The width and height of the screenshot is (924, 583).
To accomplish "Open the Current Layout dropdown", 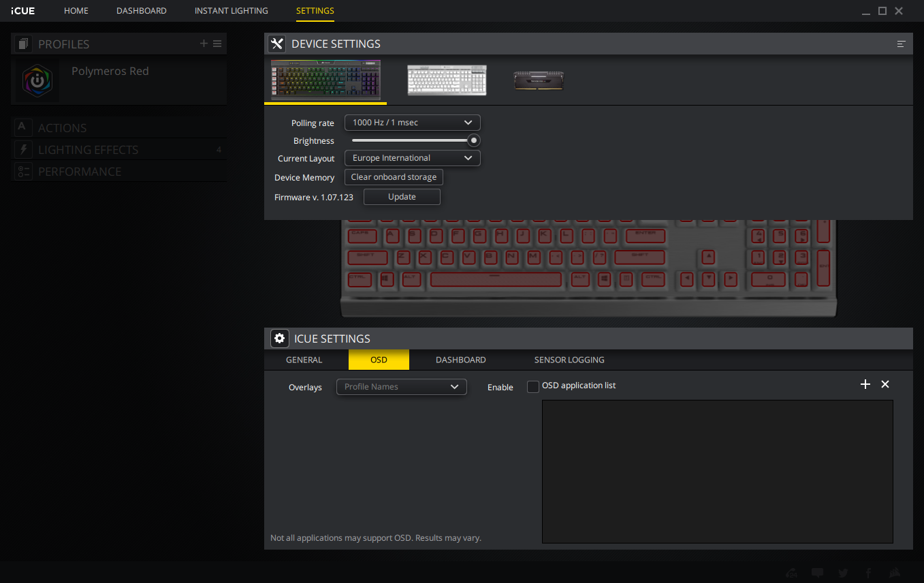I will click(413, 158).
